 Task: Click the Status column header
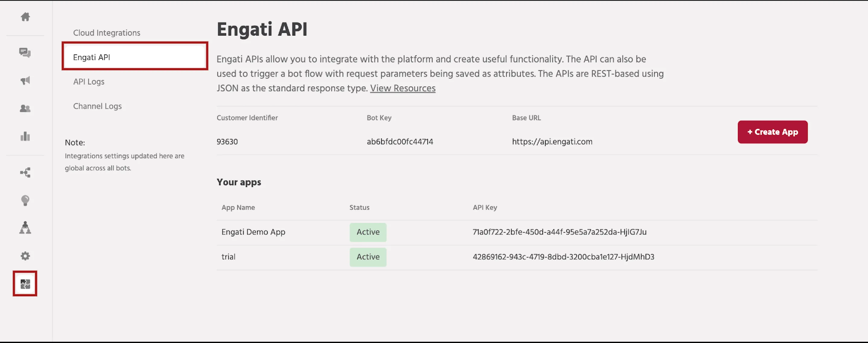[359, 207]
